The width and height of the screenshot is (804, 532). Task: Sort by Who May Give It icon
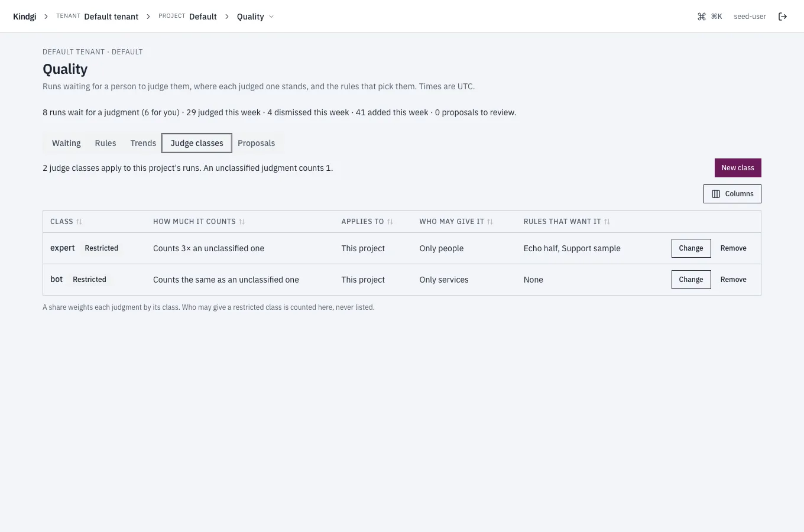click(x=490, y=222)
